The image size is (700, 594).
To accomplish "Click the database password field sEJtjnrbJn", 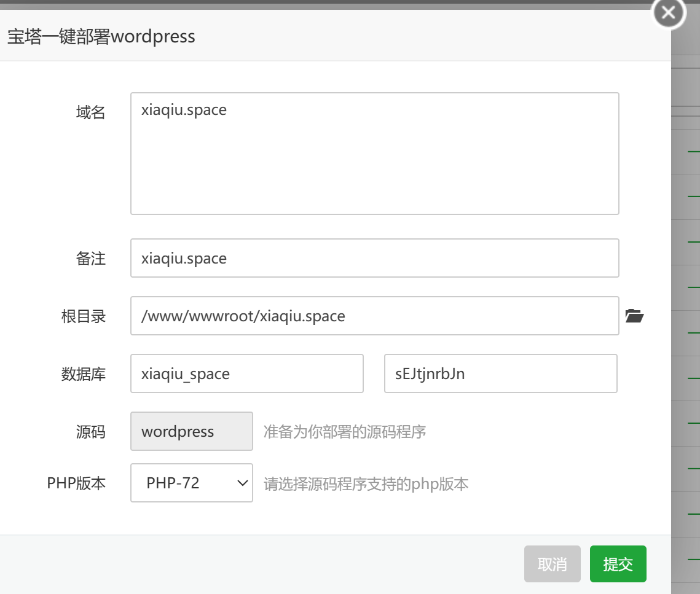I will click(x=501, y=373).
